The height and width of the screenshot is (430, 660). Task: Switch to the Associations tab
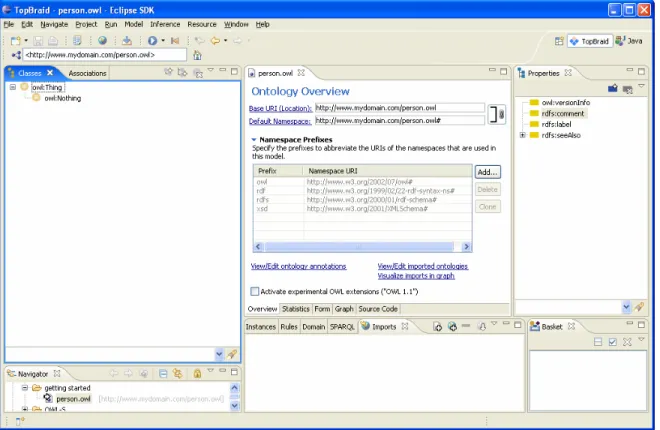87,73
